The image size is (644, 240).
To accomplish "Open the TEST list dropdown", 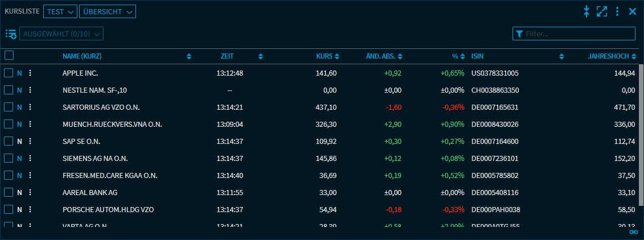I will (x=60, y=11).
